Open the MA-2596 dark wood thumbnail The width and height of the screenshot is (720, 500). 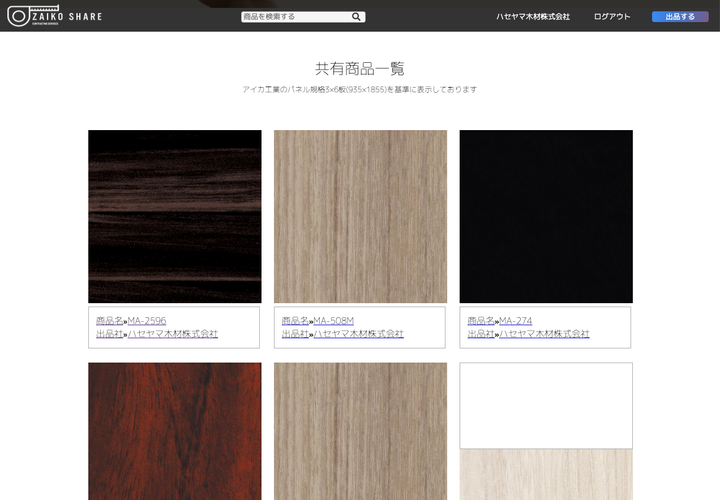click(175, 216)
